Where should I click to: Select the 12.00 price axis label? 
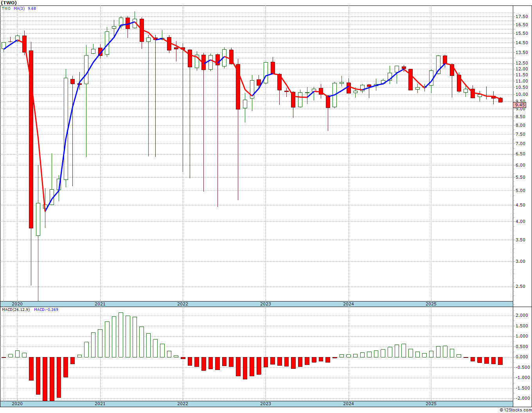(522, 69)
